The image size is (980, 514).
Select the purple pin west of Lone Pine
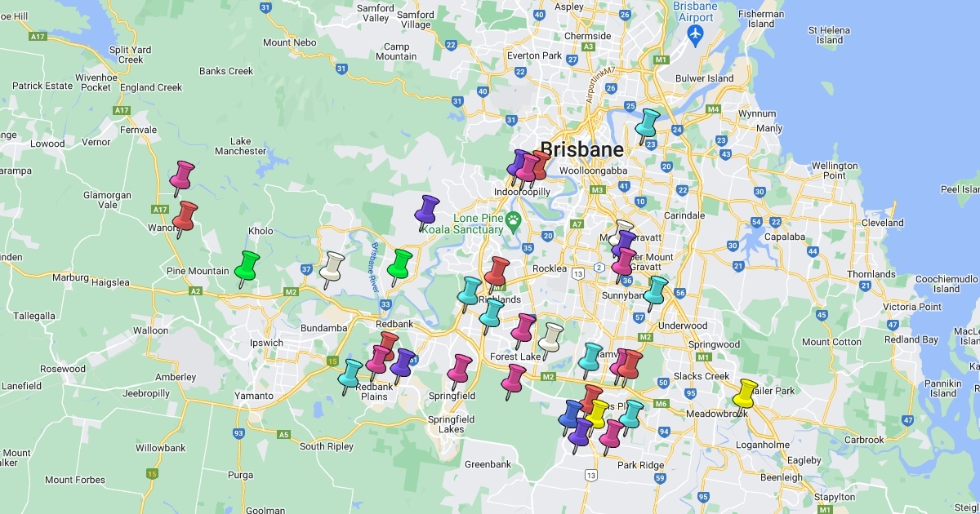tap(425, 210)
